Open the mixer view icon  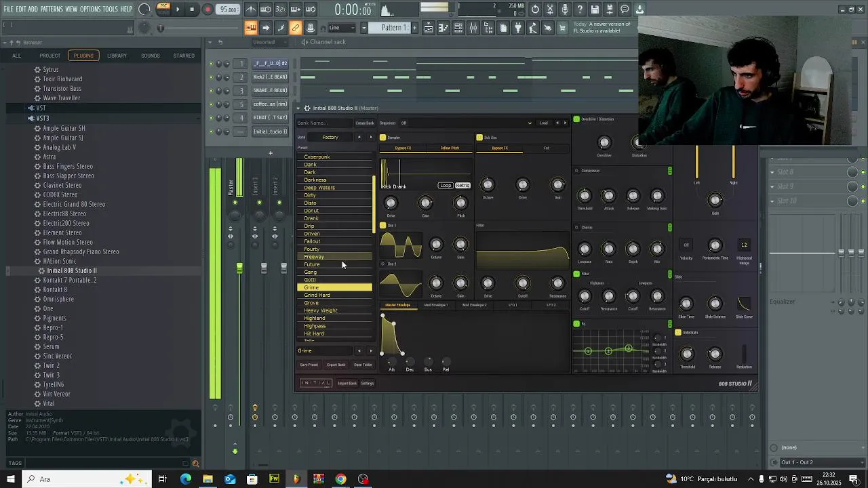(473, 28)
